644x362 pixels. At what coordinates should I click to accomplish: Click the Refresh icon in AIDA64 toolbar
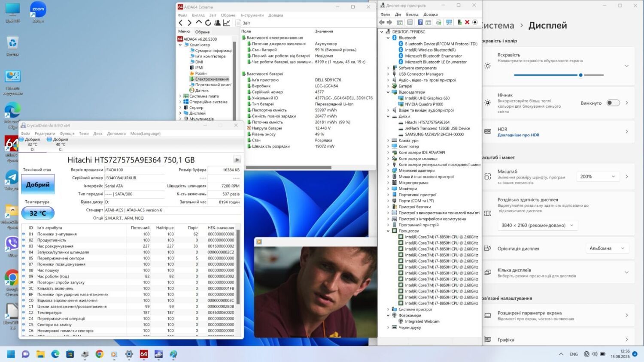pyautogui.click(x=208, y=23)
